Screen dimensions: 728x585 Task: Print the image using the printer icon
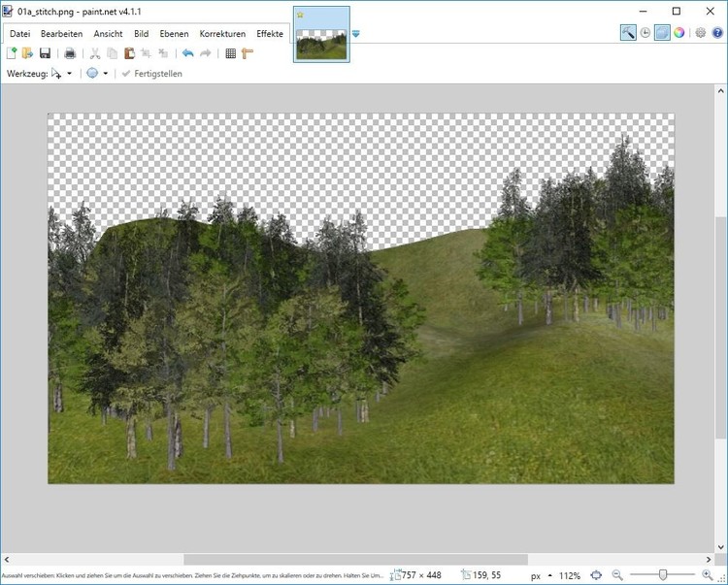click(x=70, y=53)
